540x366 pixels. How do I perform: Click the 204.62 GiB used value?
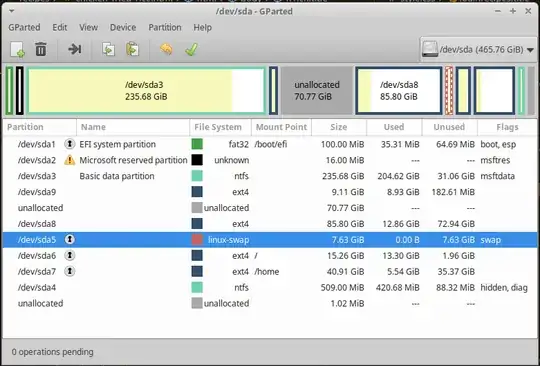pos(398,176)
